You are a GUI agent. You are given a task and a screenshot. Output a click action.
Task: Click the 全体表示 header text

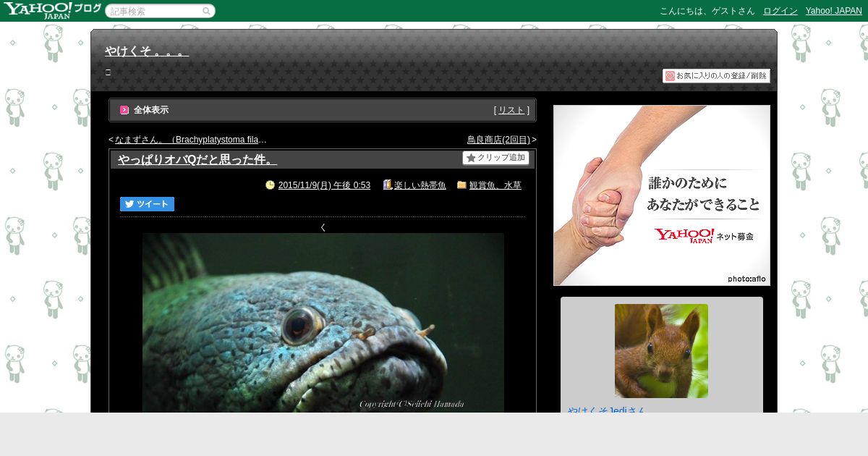[151, 110]
